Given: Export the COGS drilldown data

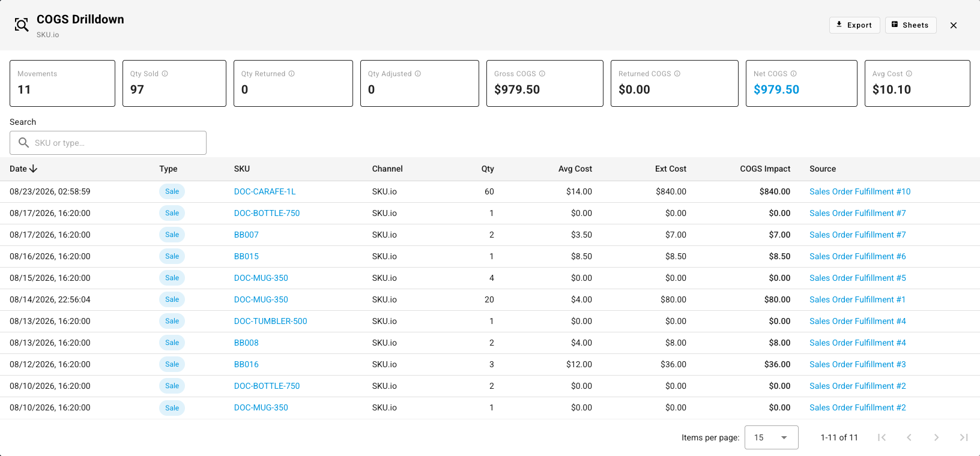Looking at the screenshot, I should (854, 25).
